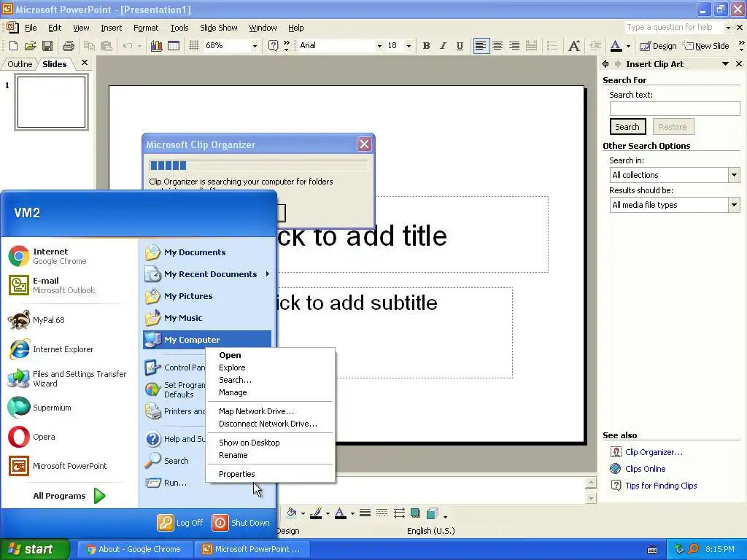Click the Clip Organizer link
Viewport: 747px width, 560px height.
654,452
